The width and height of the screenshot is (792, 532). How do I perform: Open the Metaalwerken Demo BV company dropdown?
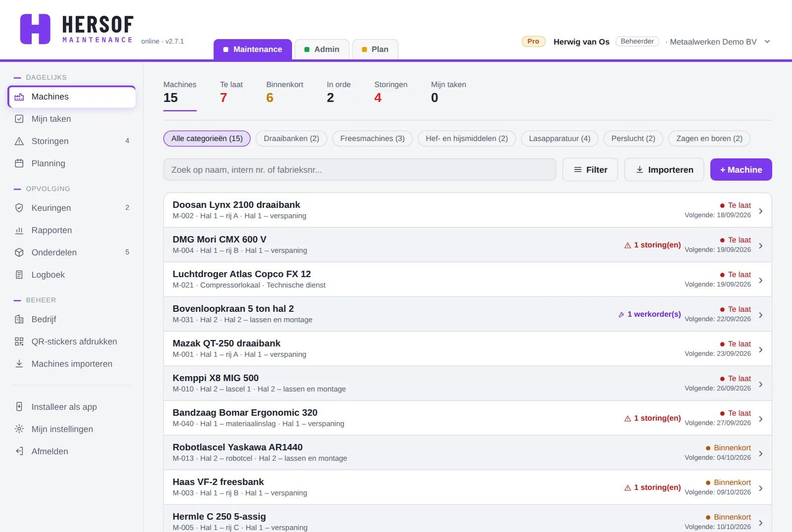767,42
